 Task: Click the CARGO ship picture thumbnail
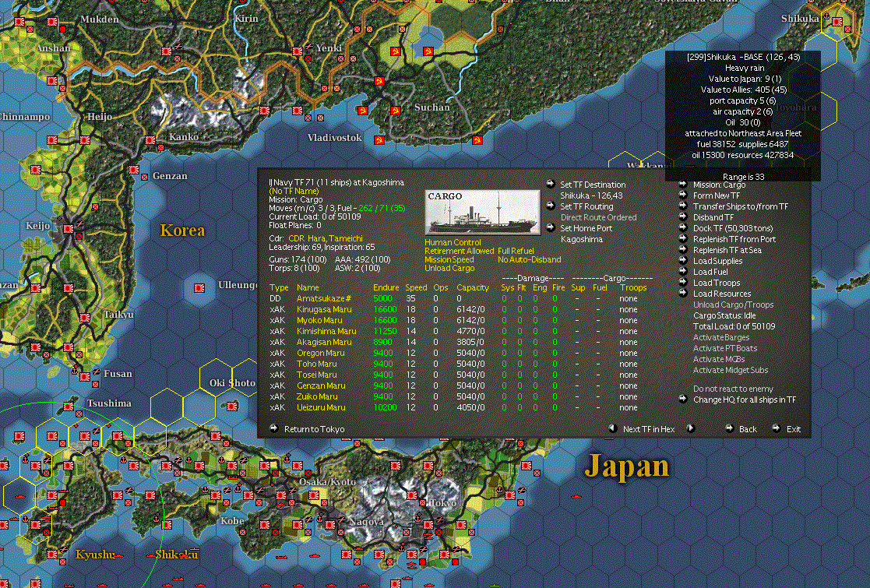click(x=483, y=213)
